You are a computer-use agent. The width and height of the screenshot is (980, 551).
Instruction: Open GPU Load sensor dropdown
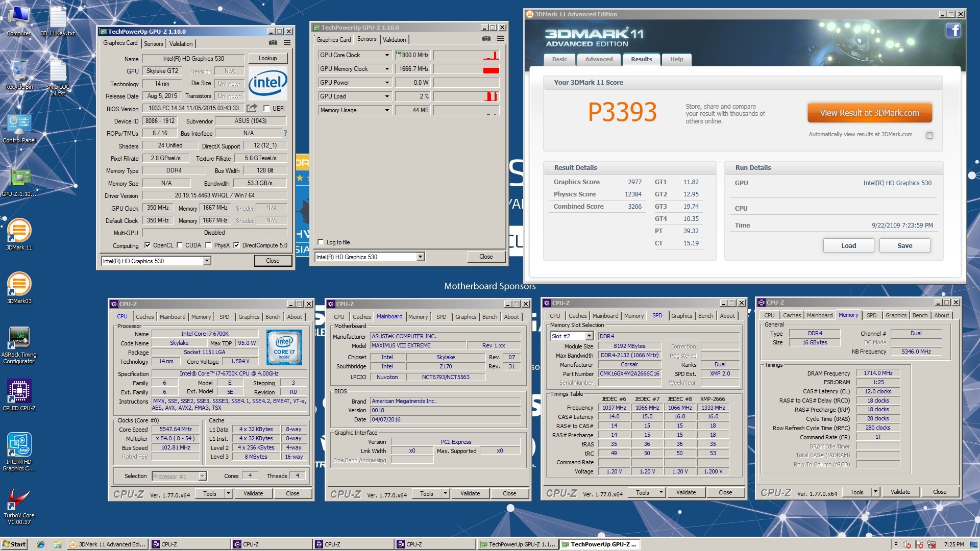[387, 96]
